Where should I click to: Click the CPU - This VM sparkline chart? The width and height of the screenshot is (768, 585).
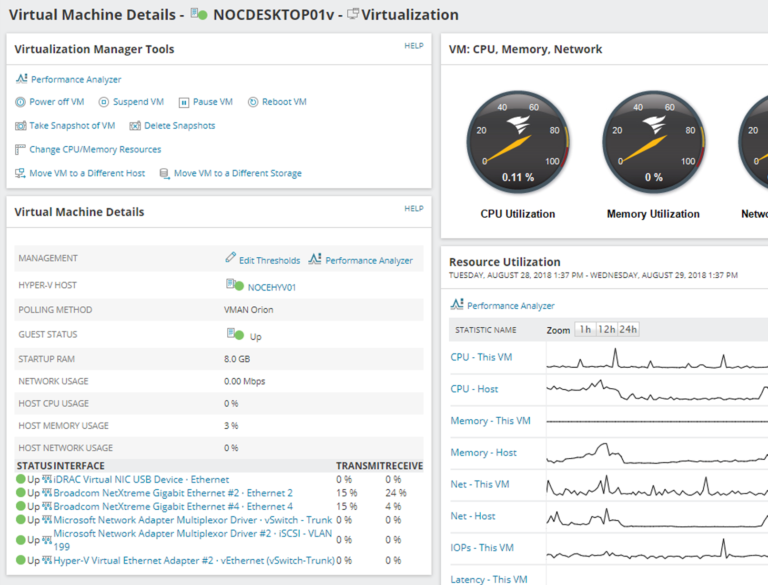coord(657,358)
